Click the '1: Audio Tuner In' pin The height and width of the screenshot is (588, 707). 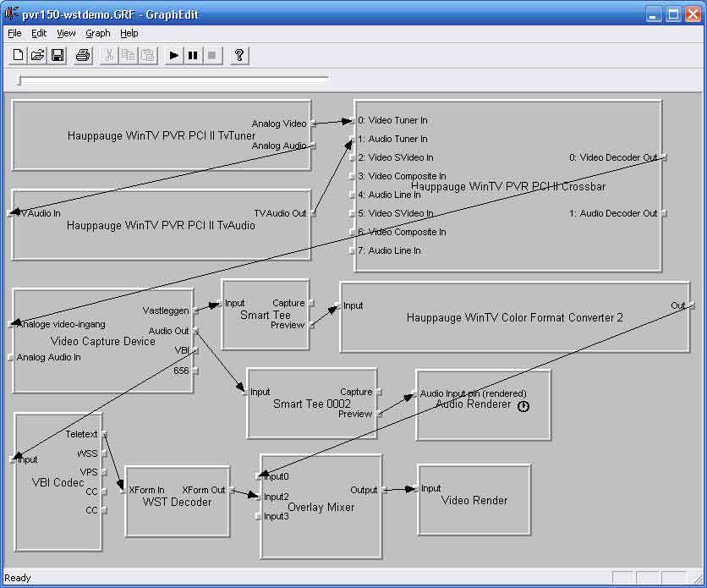pyautogui.click(x=352, y=139)
